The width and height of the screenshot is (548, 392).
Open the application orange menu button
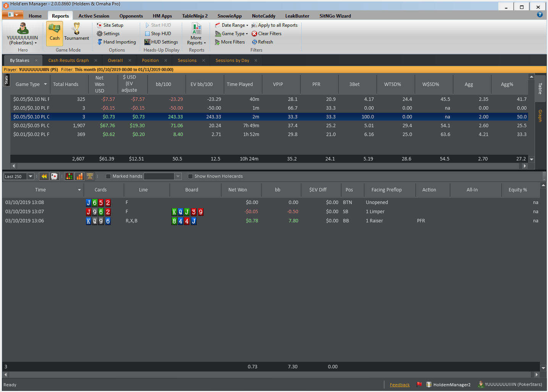click(x=13, y=15)
